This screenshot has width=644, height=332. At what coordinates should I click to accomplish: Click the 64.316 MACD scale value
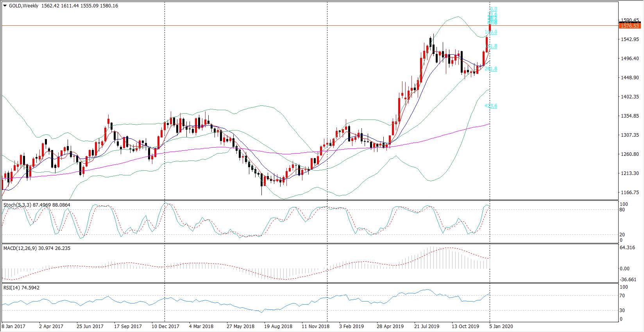(628, 248)
